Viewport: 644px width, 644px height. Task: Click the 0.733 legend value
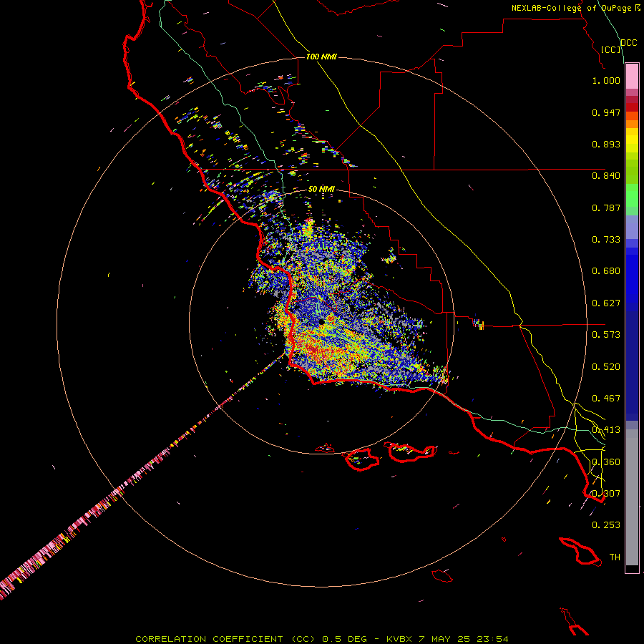click(606, 240)
